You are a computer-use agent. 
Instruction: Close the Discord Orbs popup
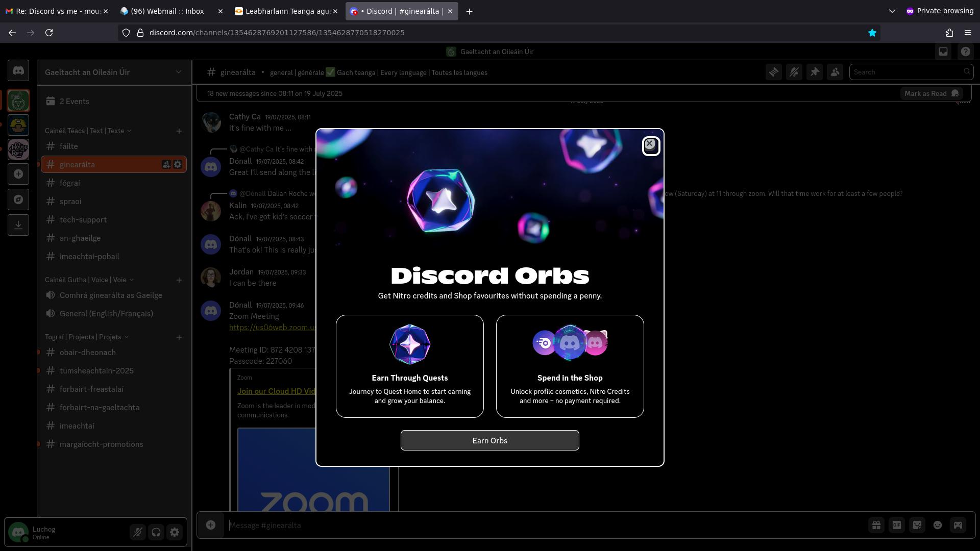(650, 145)
